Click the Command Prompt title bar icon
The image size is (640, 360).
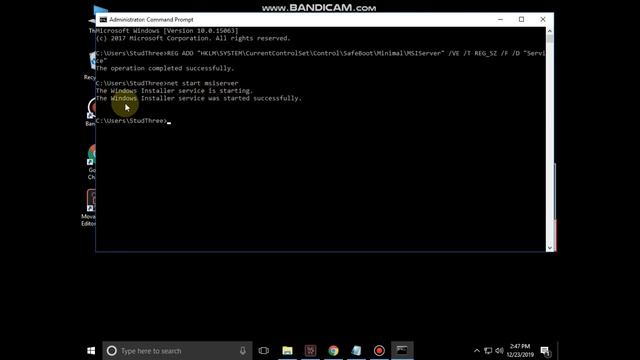(x=103, y=20)
